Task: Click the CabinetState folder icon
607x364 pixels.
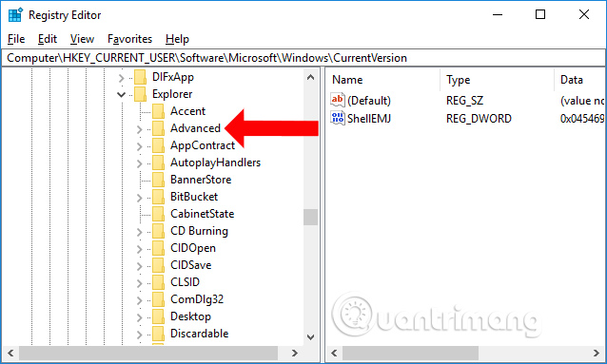Action: pos(158,214)
